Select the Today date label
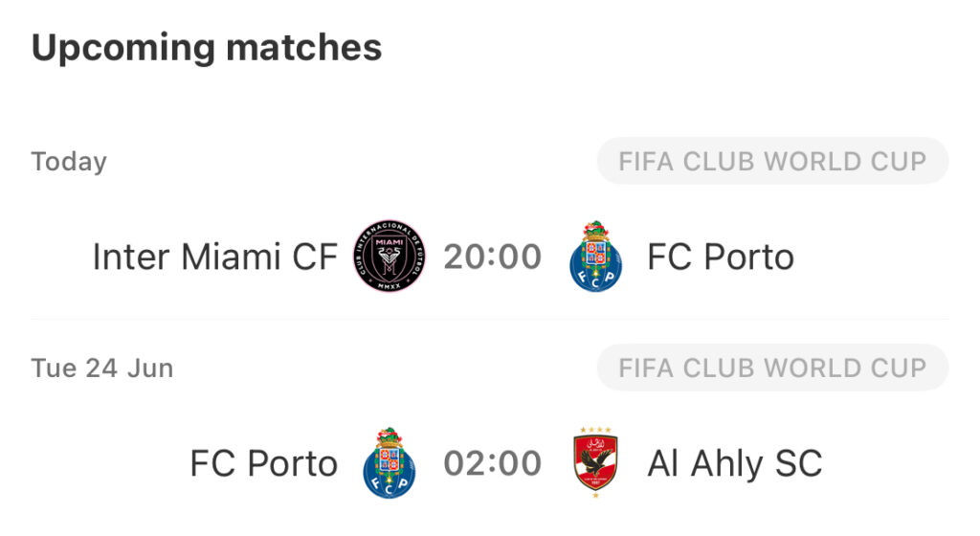This screenshot has width=980, height=536. pyautogui.click(x=69, y=162)
